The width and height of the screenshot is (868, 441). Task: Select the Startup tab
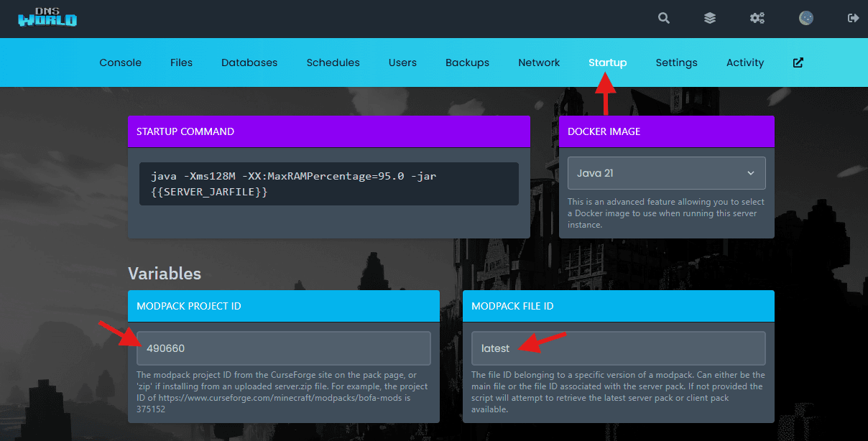(x=607, y=62)
